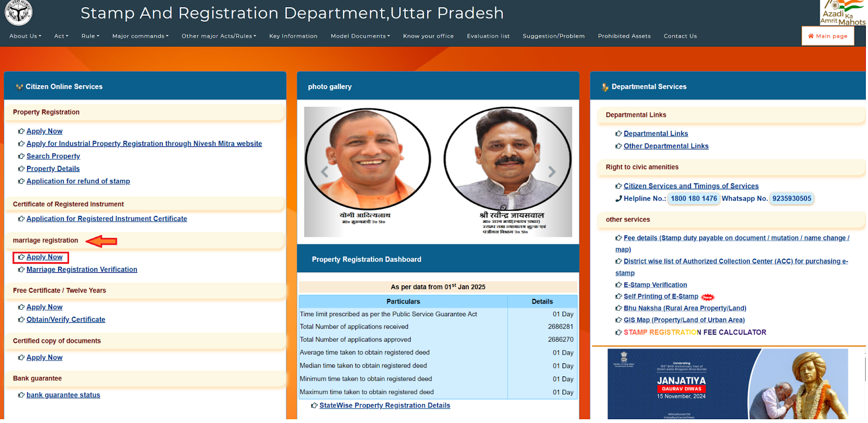Click Apply Now under Free Certificate / Twelve Years

[x=44, y=307]
